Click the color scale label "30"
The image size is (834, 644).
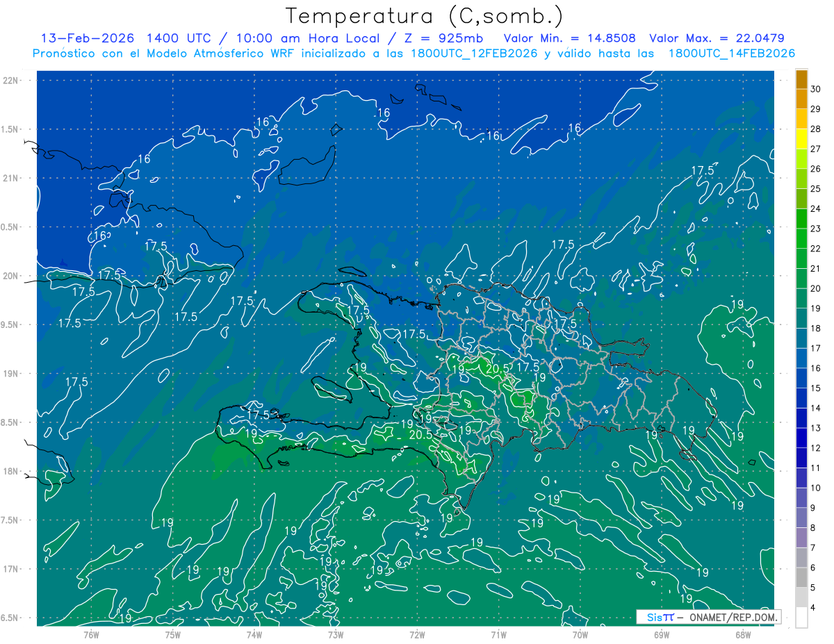[815, 89]
